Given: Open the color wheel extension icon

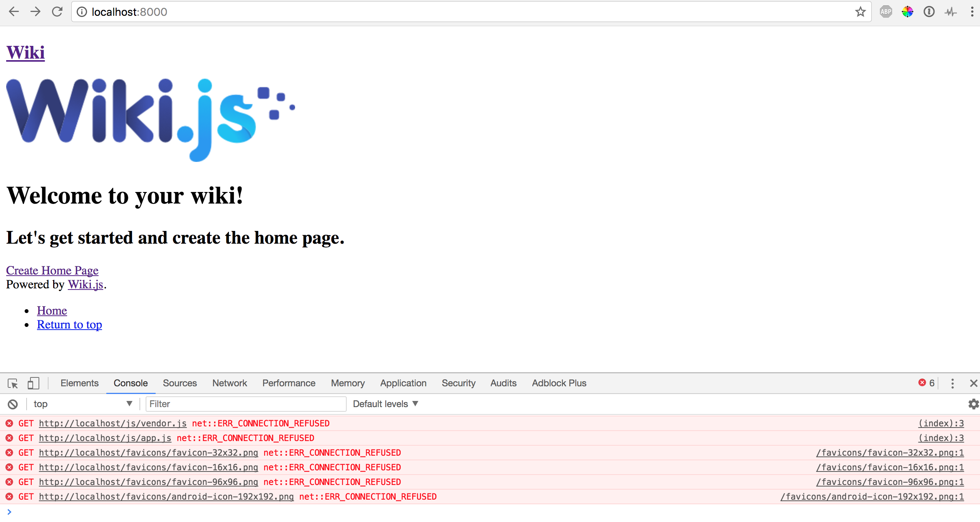Looking at the screenshot, I should [908, 12].
